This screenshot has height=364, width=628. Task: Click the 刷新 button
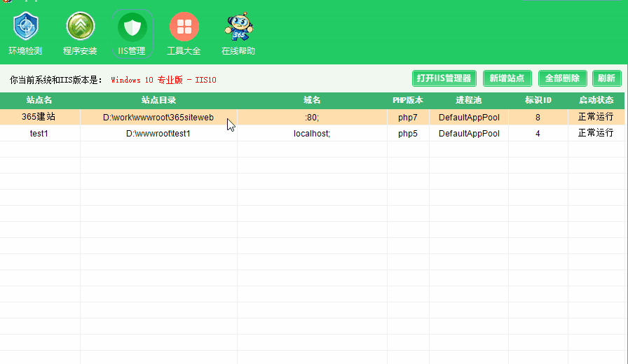[607, 78]
